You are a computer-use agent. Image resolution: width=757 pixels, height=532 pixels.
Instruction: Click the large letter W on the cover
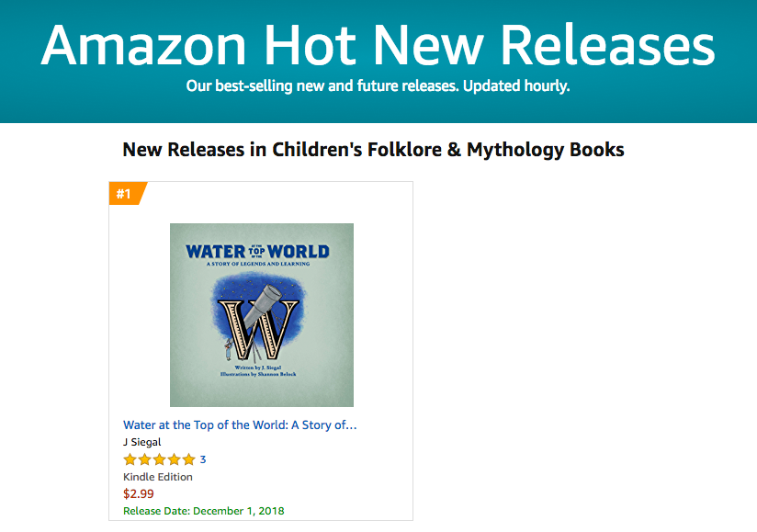266,333
